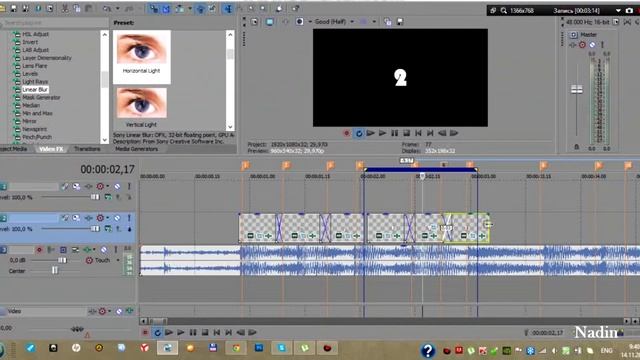Image resolution: width=640 pixels, height=360 pixels.
Task: Click Copy Snapshot to Clipboard icon
Action: click(x=387, y=22)
